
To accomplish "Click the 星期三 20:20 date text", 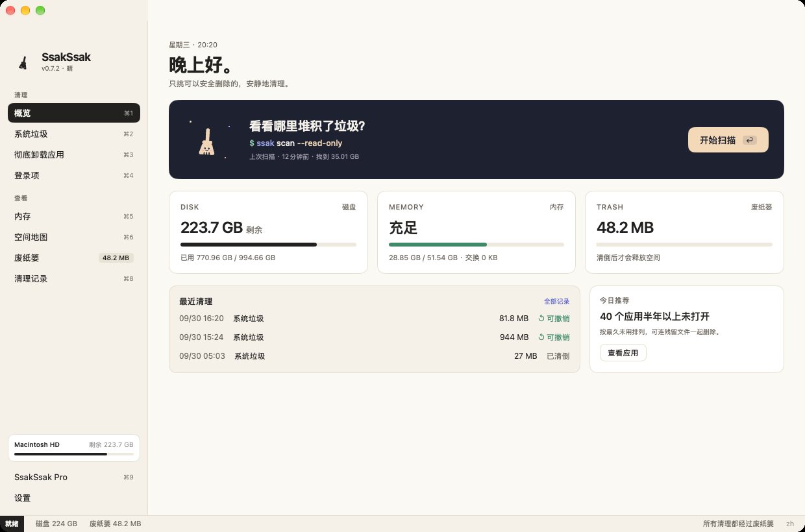I will (x=193, y=45).
